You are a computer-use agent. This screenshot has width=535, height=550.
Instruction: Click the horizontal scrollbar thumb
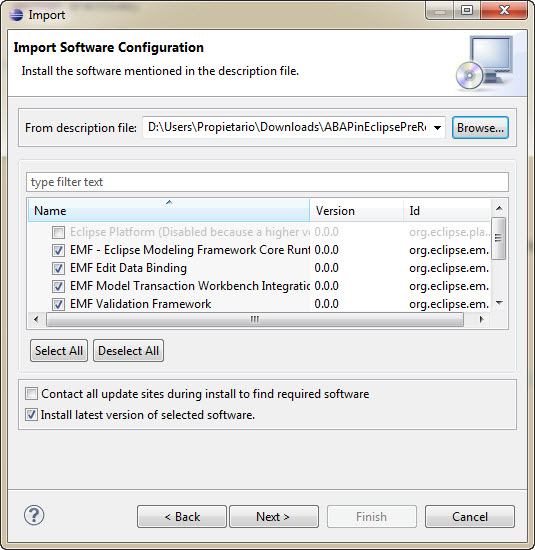[x=255, y=320]
